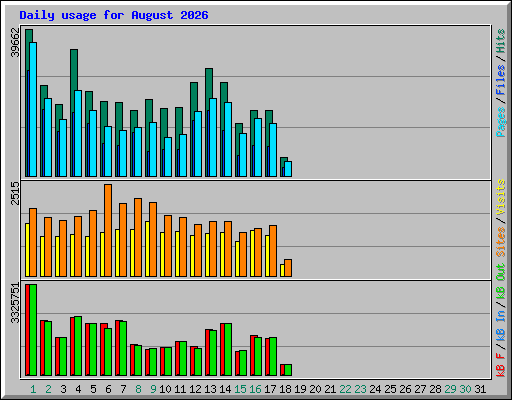The image size is (512, 400).
Task: Click day 4 on the date axis
Action: pyautogui.click(x=78, y=389)
